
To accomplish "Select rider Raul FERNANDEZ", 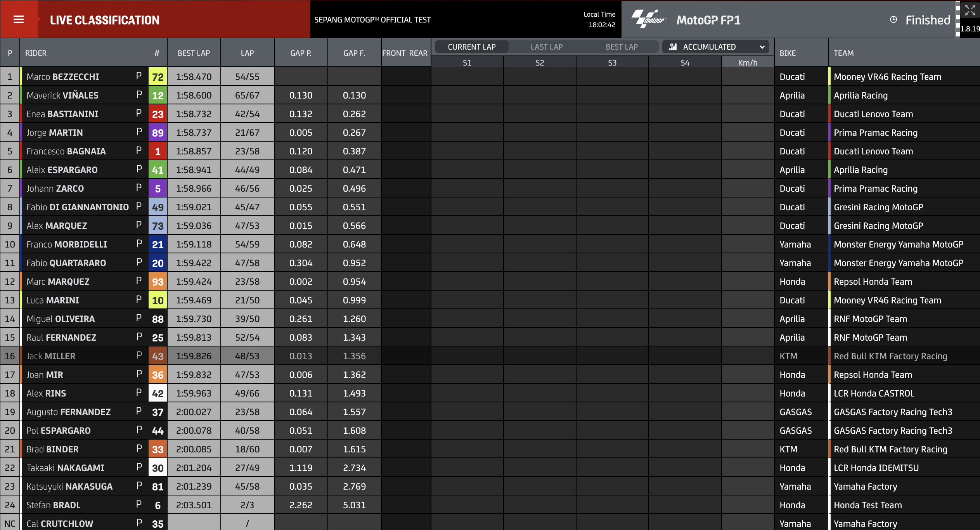I will click(x=61, y=338).
